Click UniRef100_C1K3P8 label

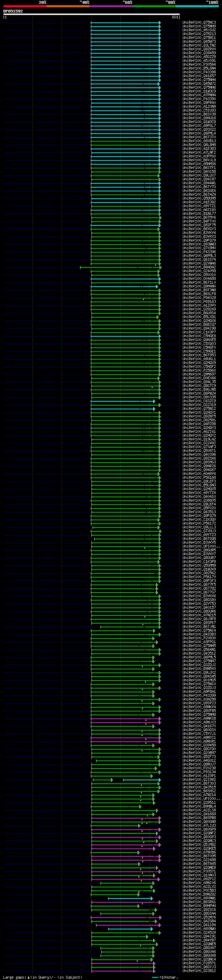(x=199, y=561)
